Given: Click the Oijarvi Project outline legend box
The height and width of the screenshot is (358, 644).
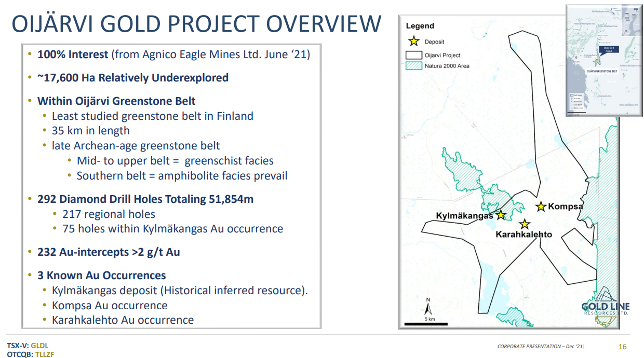Looking at the screenshot, I should click(413, 55).
